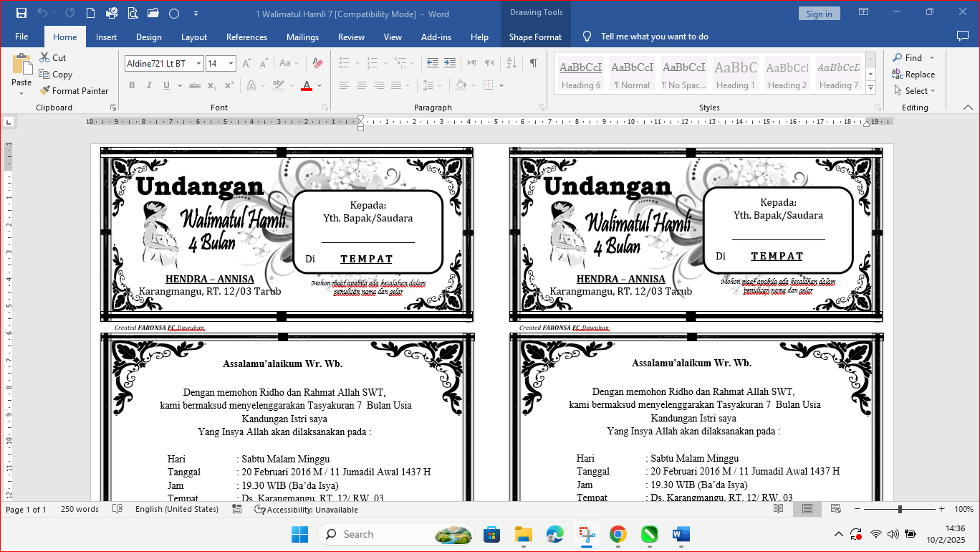
Task: Open the Mailings tab
Action: [x=302, y=37]
